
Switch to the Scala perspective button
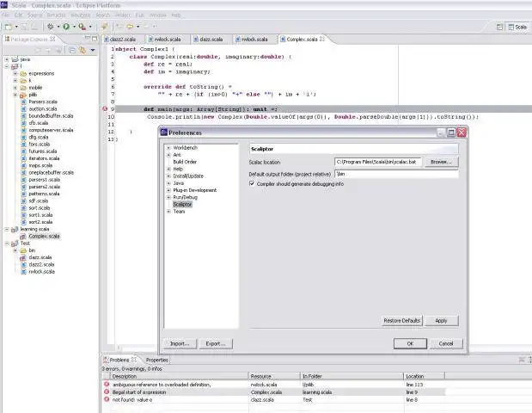pyautogui.click(x=517, y=28)
